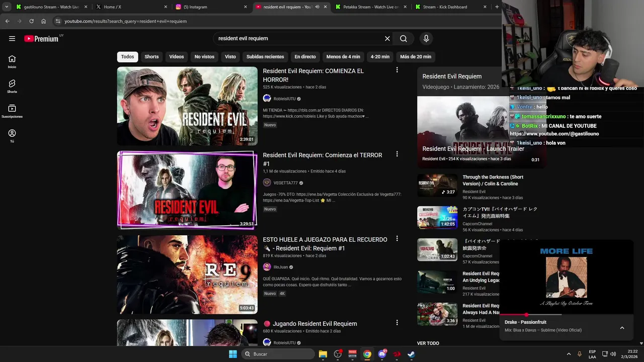Select the Todos filter chip
644x362 pixels.
coord(128,57)
